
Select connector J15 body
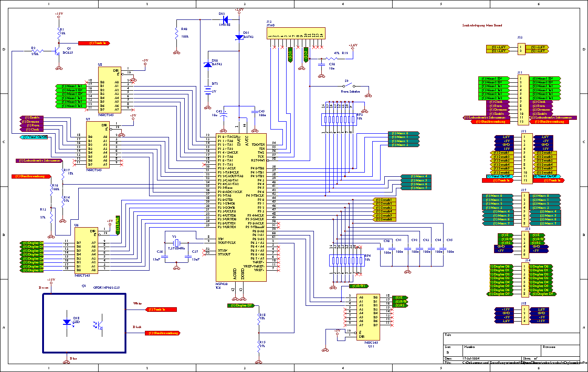tap(525, 244)
